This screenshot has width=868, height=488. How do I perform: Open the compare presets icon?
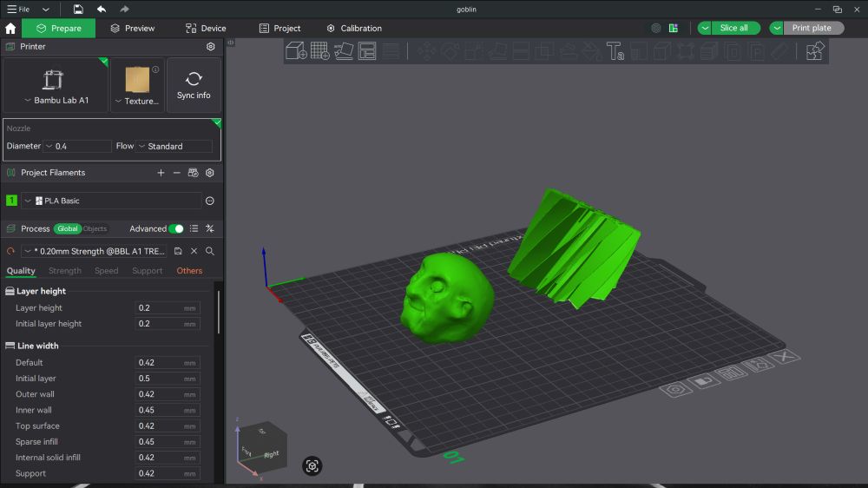click(210, 228)
